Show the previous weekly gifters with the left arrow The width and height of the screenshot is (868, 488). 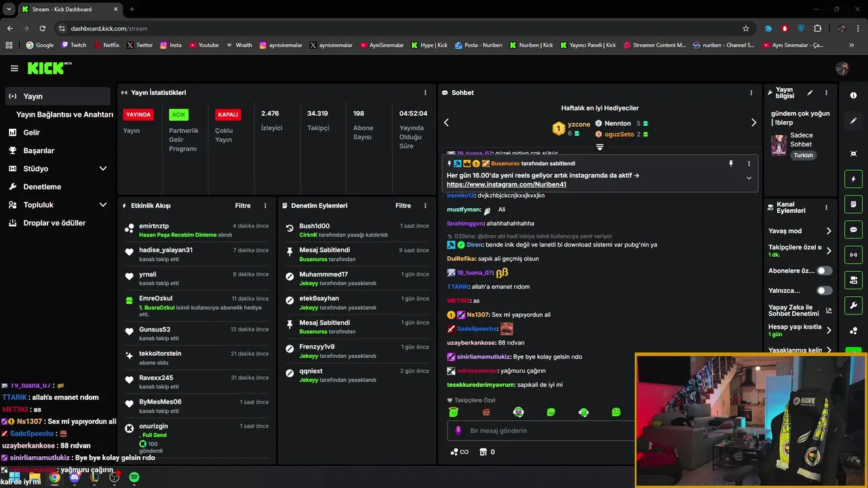(x=446, y=123)
